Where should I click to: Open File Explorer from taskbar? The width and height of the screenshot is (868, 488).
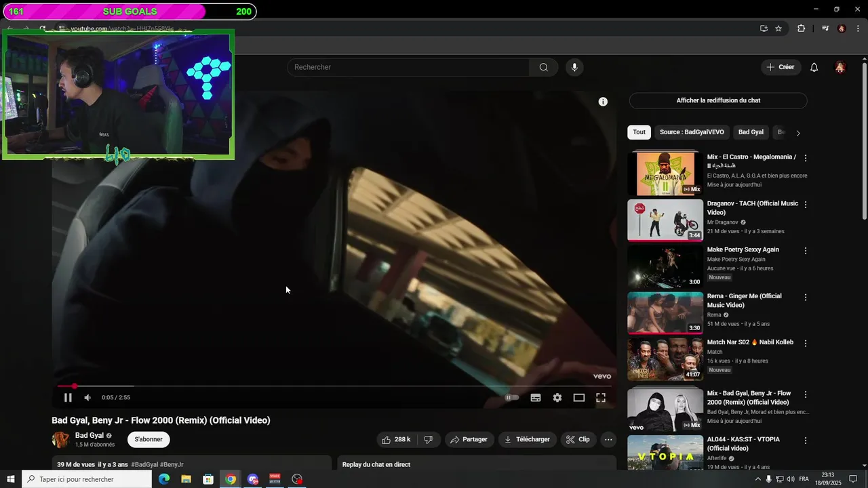[186, 479]
